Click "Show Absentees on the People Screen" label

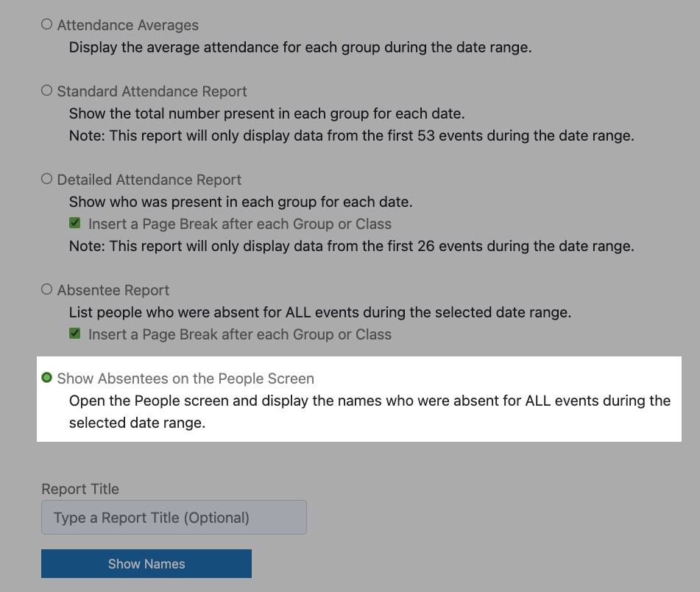[x=185, y=379]
